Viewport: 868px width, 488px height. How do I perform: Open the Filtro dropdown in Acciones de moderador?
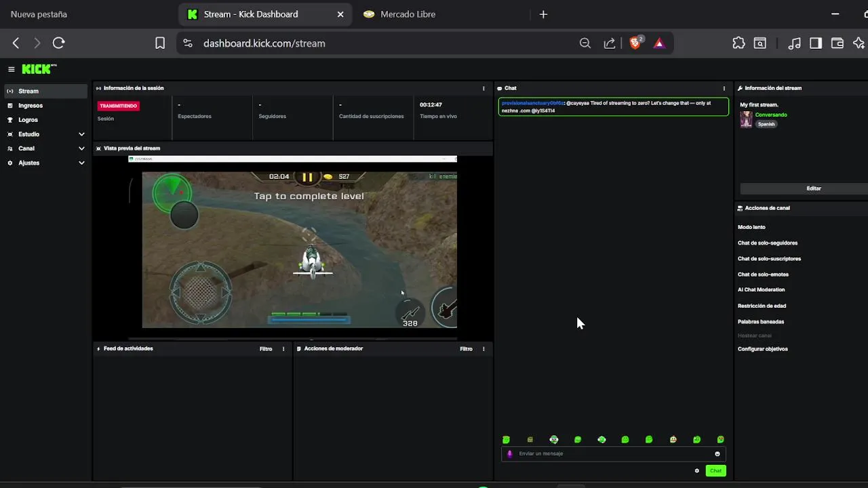click(x=466, y=349)
